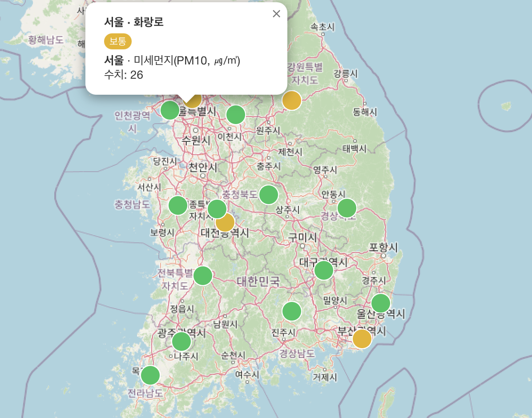The image size is (532, 418).
Task: Select the green marker near Ulsan
Action: (381, 303)
